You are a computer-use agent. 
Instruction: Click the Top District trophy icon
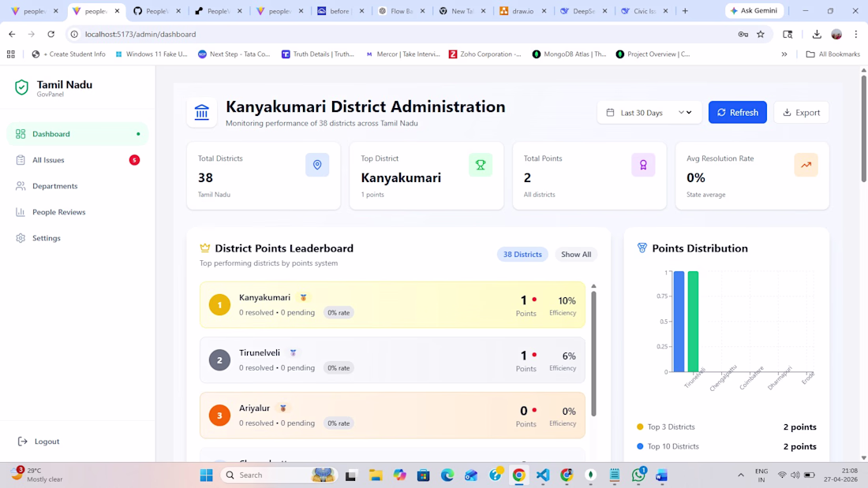coord(481,165)
